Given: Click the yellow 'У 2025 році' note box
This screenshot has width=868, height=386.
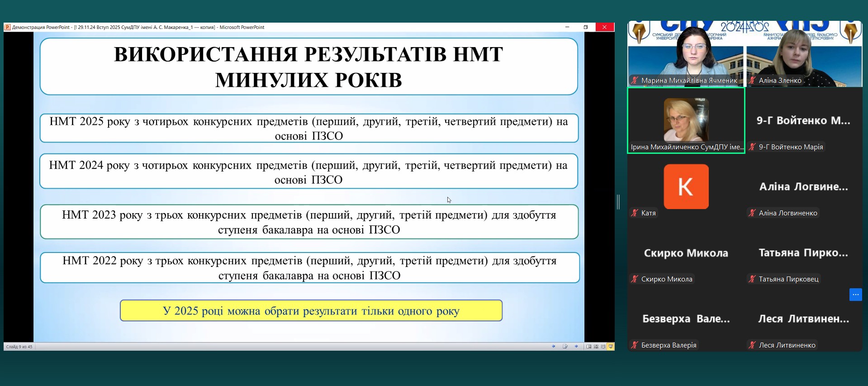Looking at the screenshot, I should point(311,311).
